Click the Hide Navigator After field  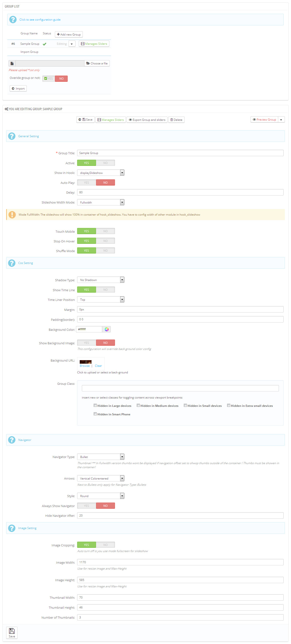point(180,516)
